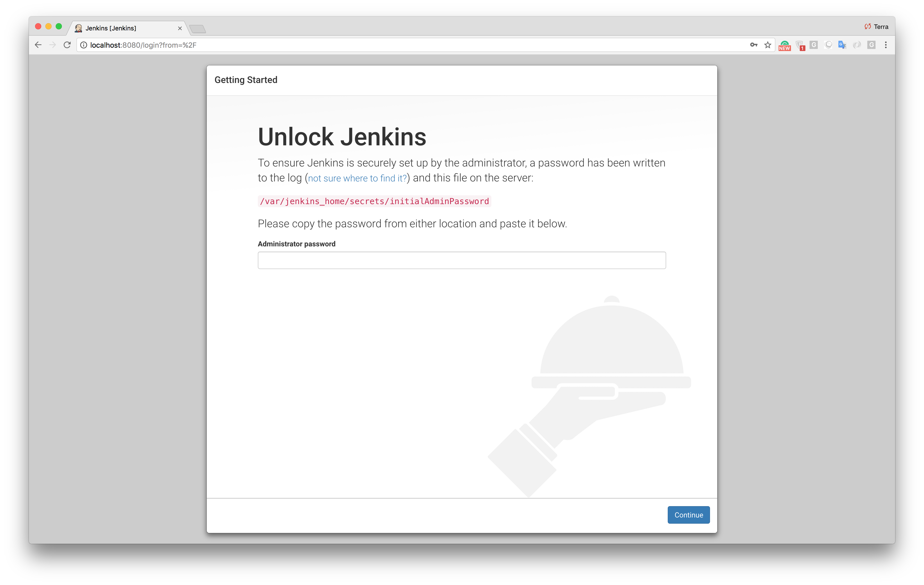Click the browser reload button
924x585 pixels.
(x=67, y=45)
